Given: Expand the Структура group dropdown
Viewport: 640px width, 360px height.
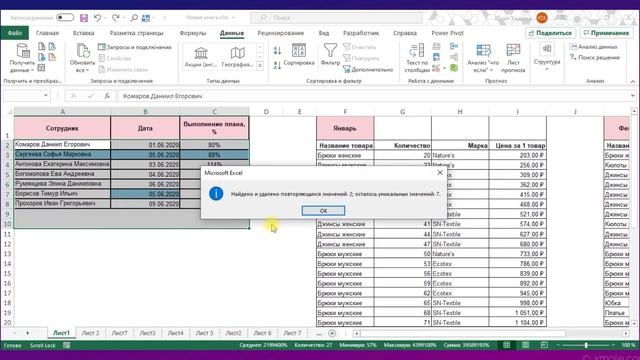Looking at the screenshot, I should 547,57.
